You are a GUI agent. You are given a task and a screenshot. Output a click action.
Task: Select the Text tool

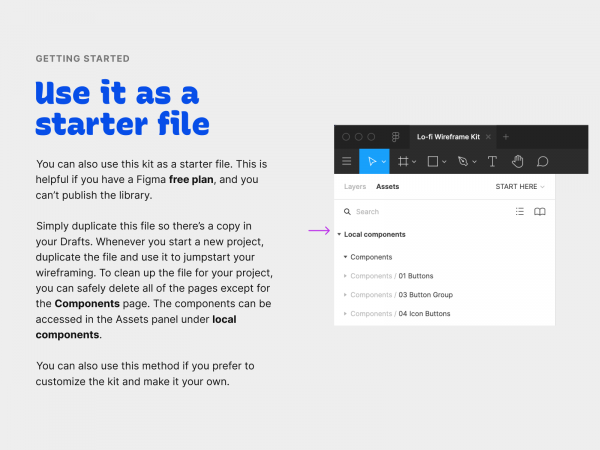[x=492, y=161]
